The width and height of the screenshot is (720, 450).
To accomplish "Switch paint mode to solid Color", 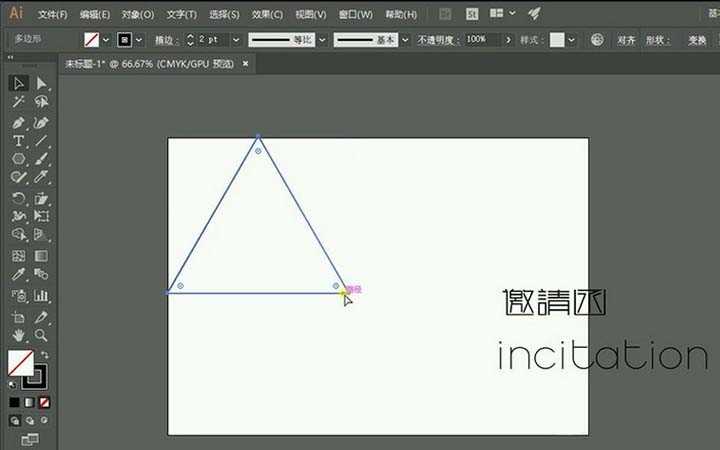I will (x=15, y=403).
